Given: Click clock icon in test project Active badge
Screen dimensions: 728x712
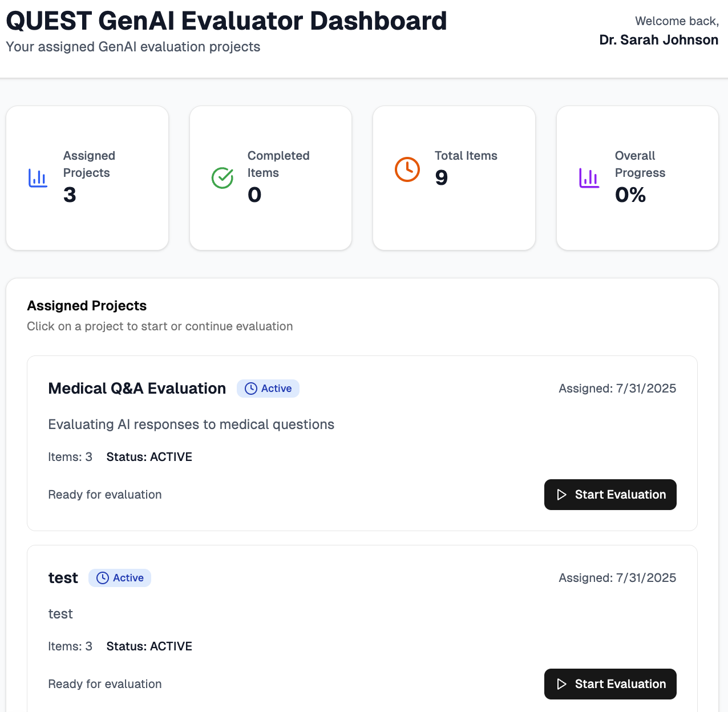Looking at the screenshot, I should [x=103, y=578].
